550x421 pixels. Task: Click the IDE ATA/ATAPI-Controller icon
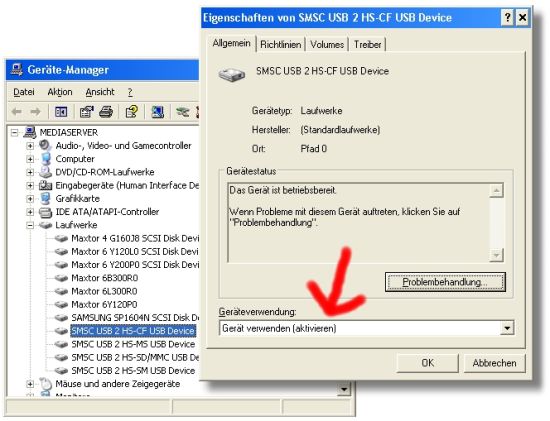tap(45, 212)
